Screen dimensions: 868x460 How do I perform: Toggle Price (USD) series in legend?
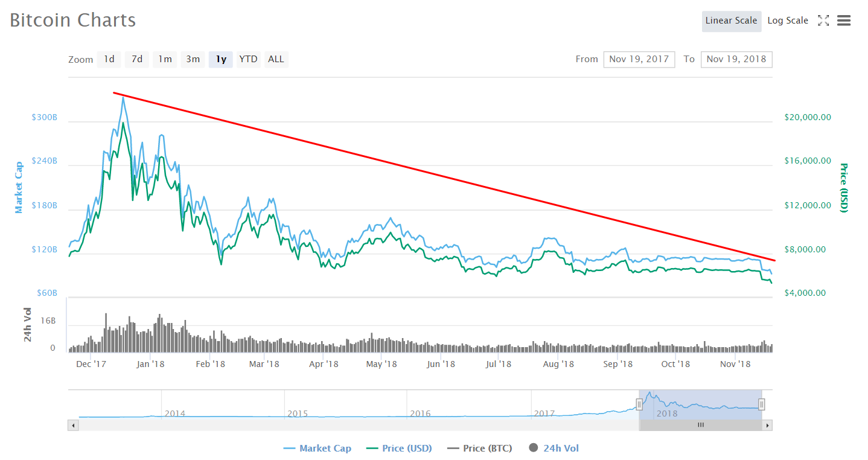tap(399, 449)
